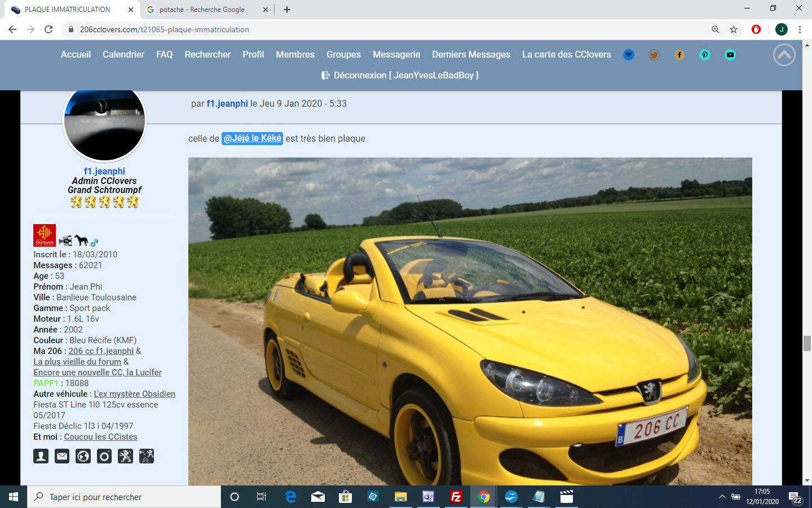Open the forum RSS feed icon
The height and width of the screenshot is (508, 812).
[x=629, y=55]
